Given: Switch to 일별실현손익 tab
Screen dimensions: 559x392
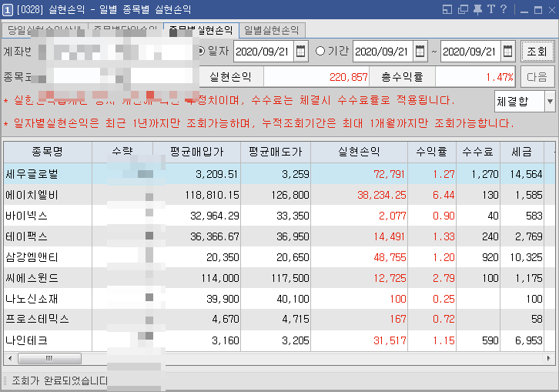Looking at the screenshot, I should point(272,31).
